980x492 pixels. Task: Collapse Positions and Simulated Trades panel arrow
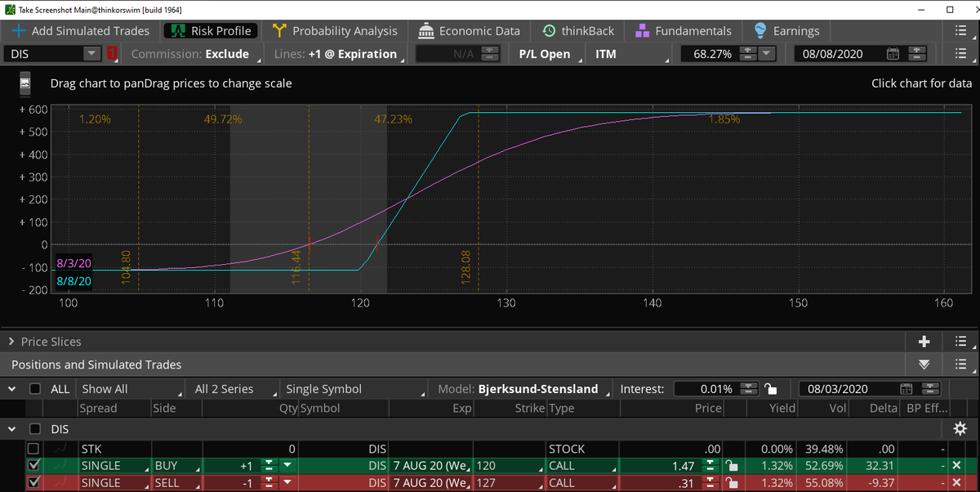pos(924,365)
